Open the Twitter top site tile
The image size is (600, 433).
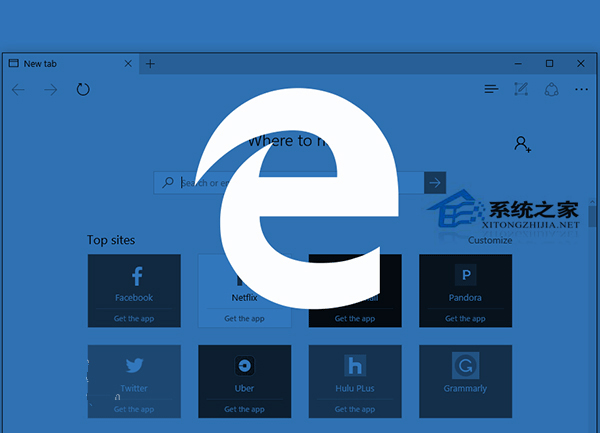coord(134,373)
